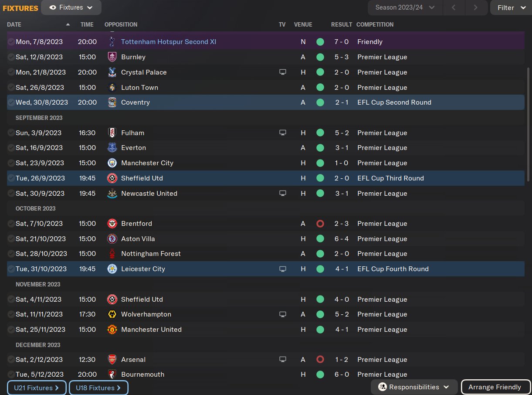Click the Leicester City club badge
This screenshot has height=395, width=532.
click(112, 269)
